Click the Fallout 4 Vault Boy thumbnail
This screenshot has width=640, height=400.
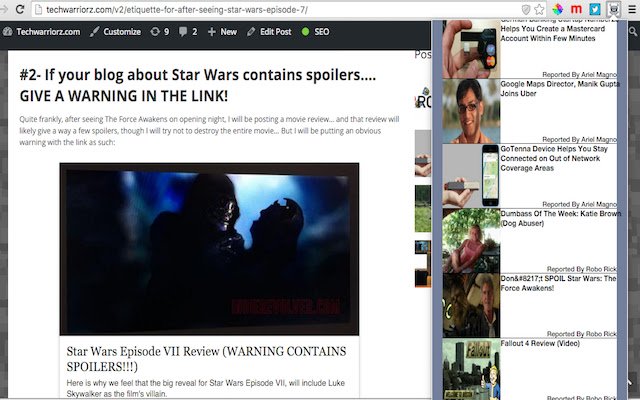pos(471,369)
